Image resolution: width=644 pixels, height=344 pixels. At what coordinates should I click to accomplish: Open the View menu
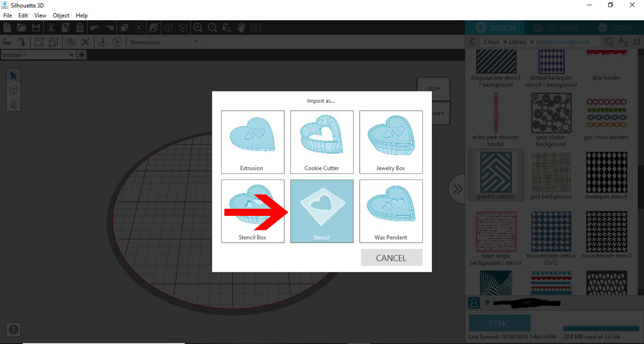40,16
